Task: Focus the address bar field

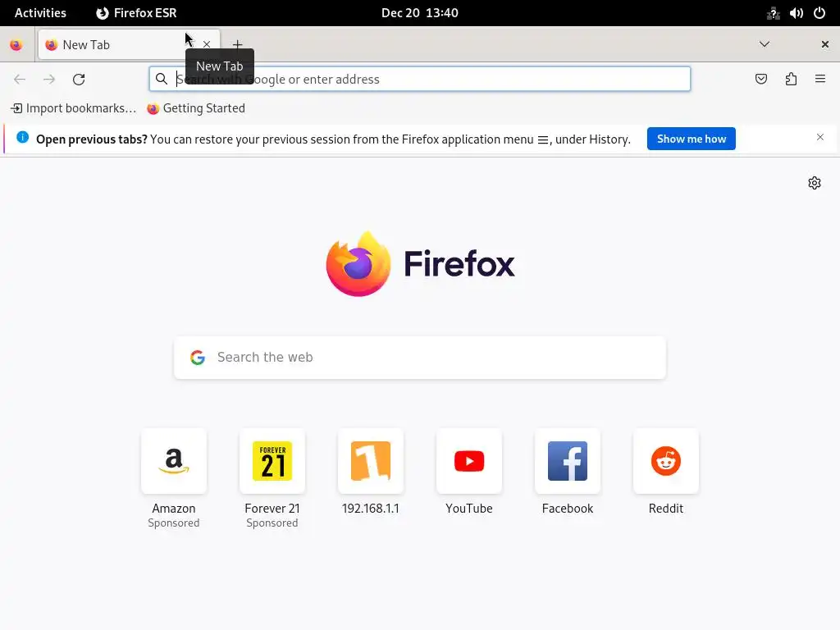Action: pyautogui.click(x=420, y=80)
